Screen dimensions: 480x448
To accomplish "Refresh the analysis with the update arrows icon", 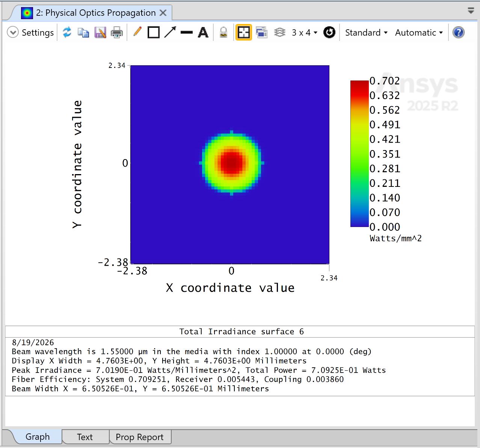I will [x=67, y=32].
